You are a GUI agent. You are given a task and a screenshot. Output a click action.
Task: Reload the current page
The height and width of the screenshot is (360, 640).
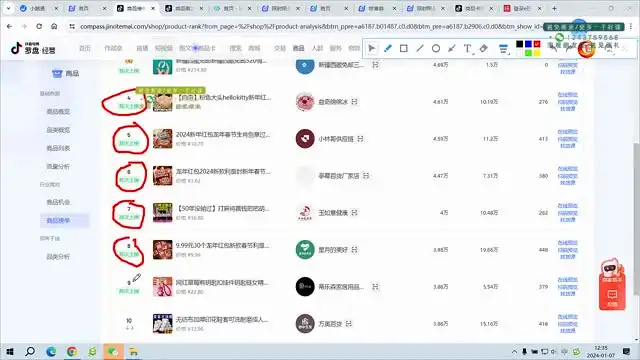(x=39, y=26)
